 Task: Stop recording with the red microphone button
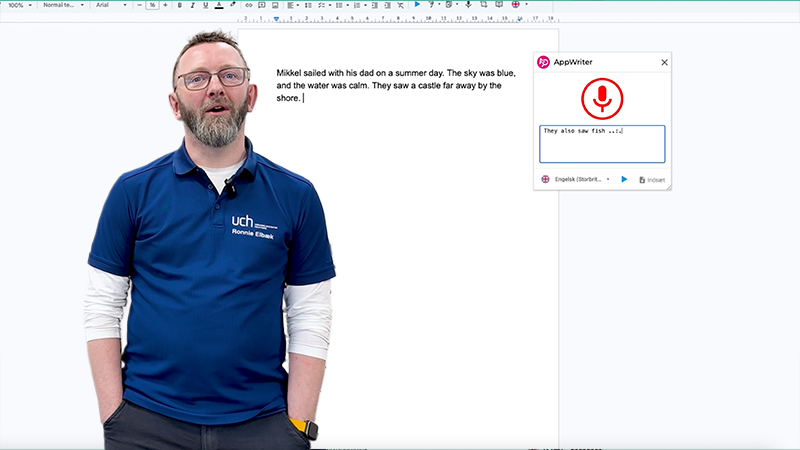(602, 98)
